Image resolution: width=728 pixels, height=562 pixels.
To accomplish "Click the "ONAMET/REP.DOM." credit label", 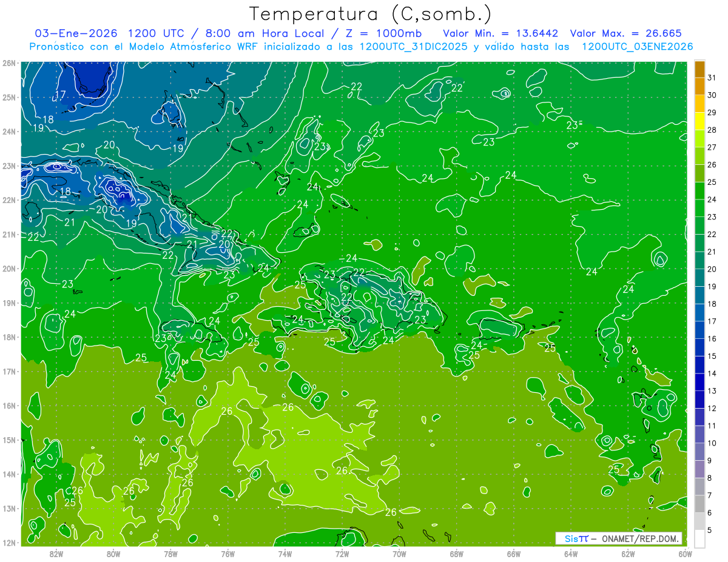I will (641, 538).
